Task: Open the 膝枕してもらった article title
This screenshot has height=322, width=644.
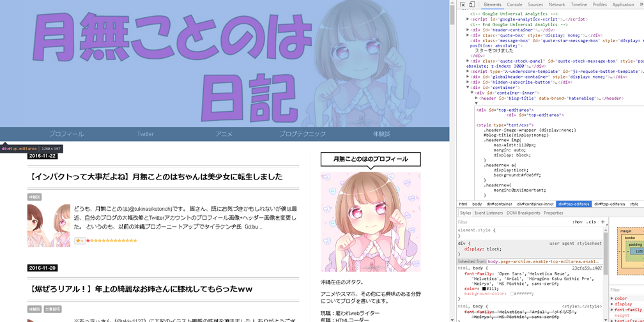Action: pos(141,289)
